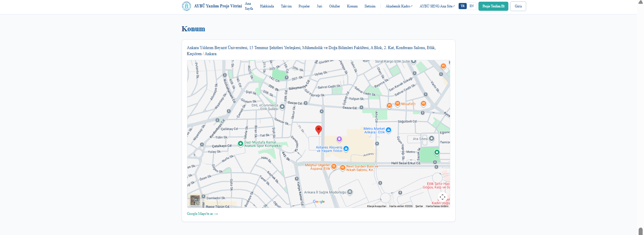Switch language to TR
This screenshot has width=644, height=235.
[x=463, y=6]
